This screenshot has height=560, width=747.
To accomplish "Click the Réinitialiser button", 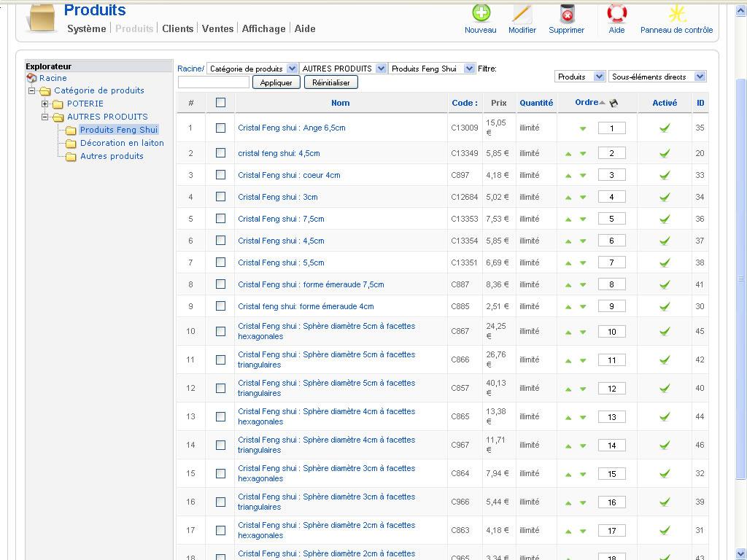I will (331, 82).
